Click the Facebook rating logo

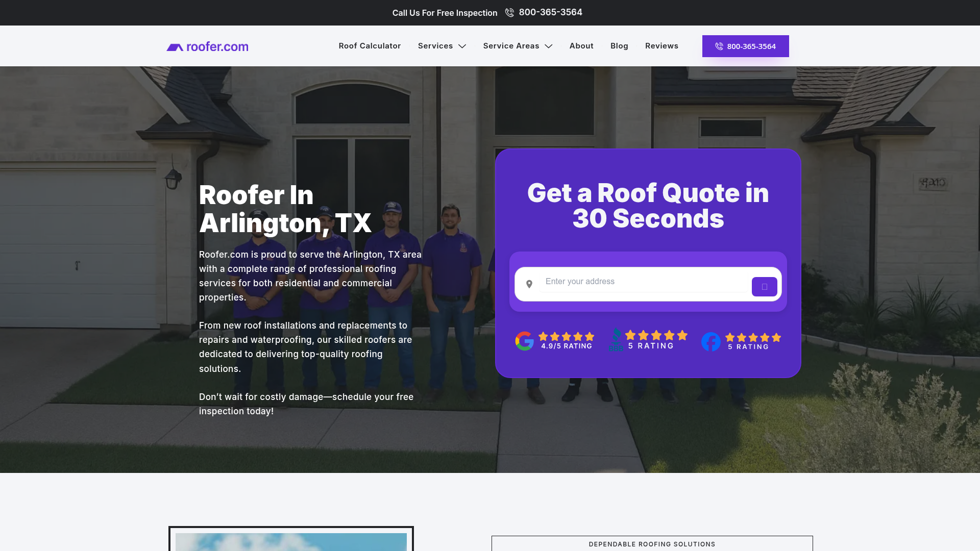coord(710,341)
